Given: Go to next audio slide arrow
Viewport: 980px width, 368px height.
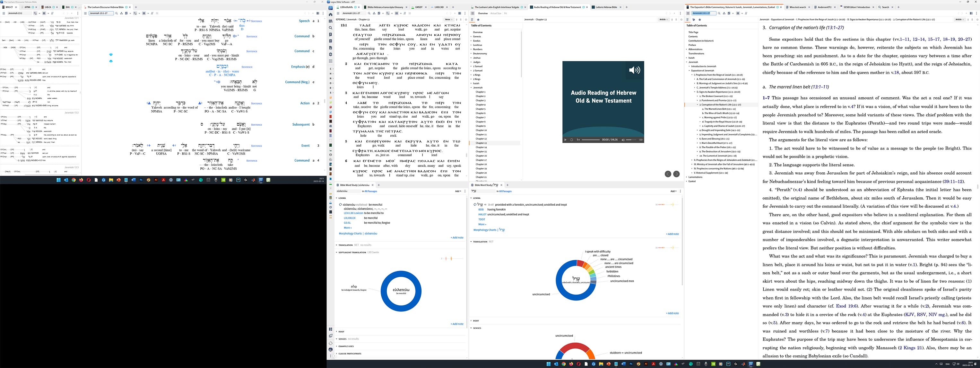Looking at the screenshot, I should 676,174.
